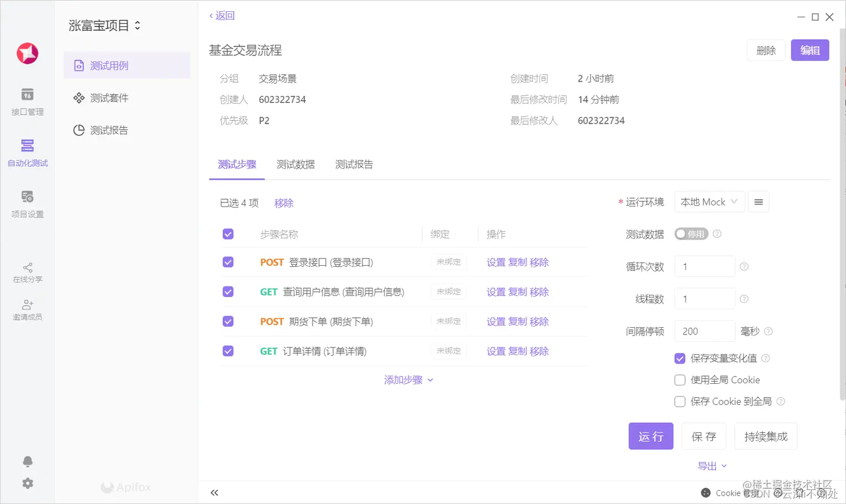
Task: Uncheck the 登录接口 step checkbox
Action: [x=228, y=262]
